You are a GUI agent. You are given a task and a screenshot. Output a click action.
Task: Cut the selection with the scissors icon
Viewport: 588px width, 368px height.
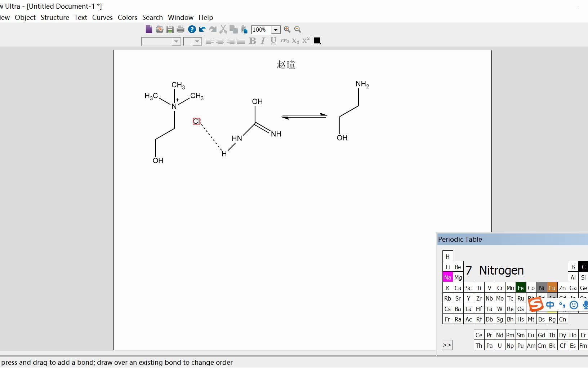(223, 30)
